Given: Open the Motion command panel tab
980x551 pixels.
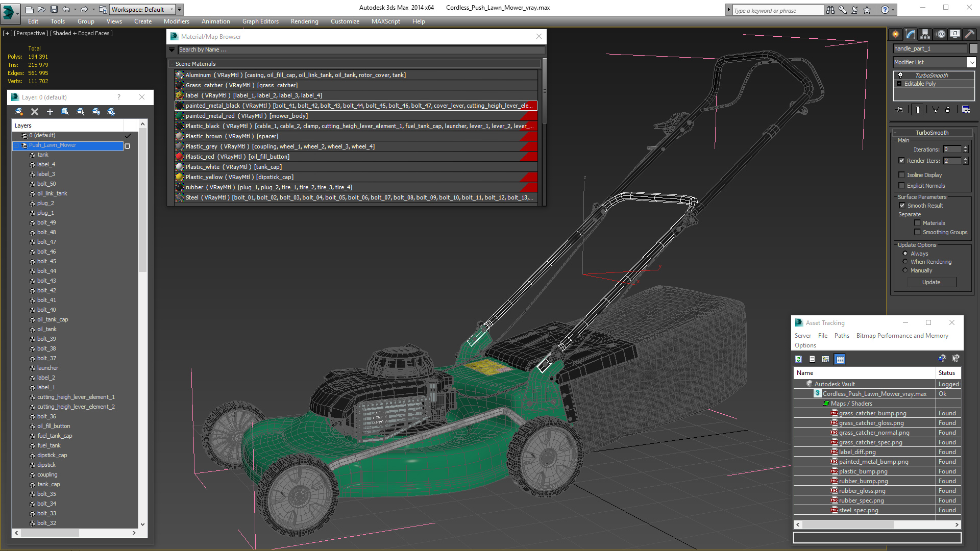Looking at the screenshot, I should (941, 34).
